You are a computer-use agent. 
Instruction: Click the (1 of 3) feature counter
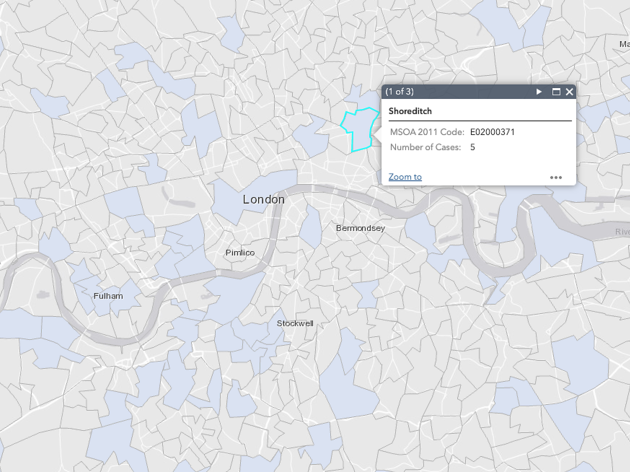point(399,92)
